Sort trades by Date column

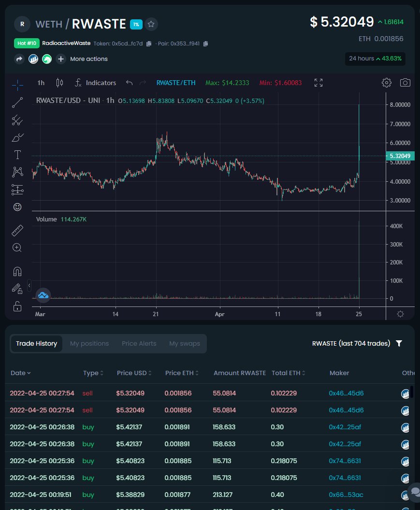[20, 373]
